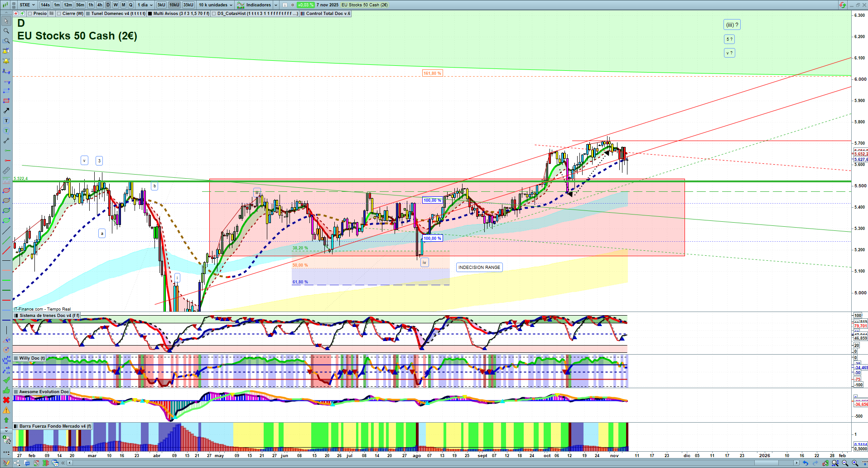The width and height of the screenshot is (868, 468).
Task: Toggle the Tunel Domenec v4 indicator box
Action: click(x=88, y=14)
